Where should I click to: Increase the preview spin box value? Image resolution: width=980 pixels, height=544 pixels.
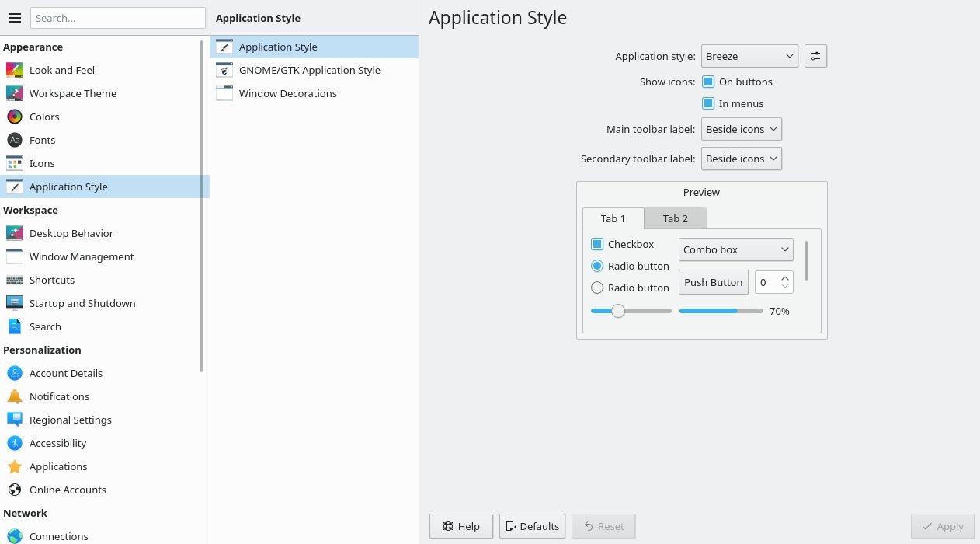pyautogui.click(x=785, y=277)
